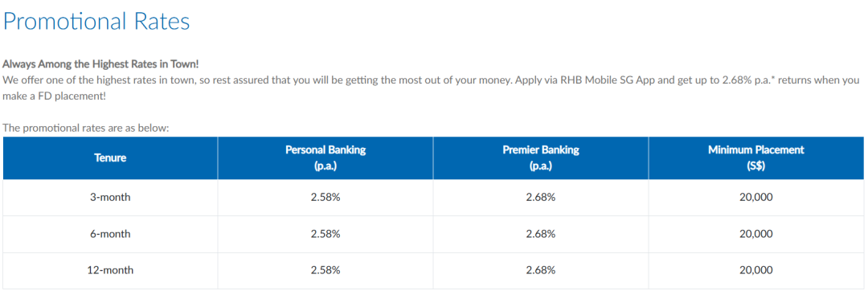Click the 6-month tenure cell
Image resolution: width=868 pixels, height=295 pixels.
coord(110,234)
